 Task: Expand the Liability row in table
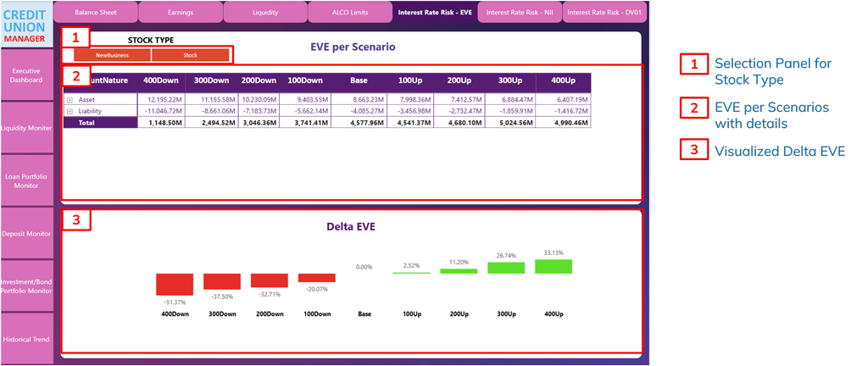pos(70,111)
